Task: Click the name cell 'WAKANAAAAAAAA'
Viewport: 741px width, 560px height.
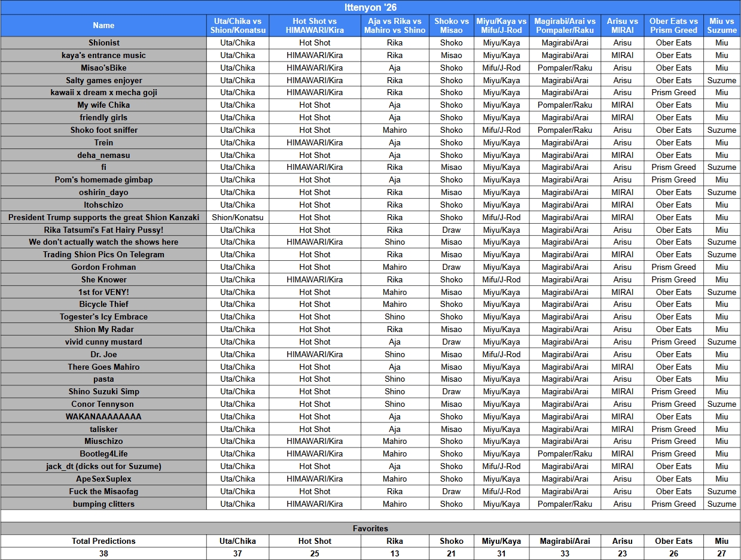Action: 103,417
